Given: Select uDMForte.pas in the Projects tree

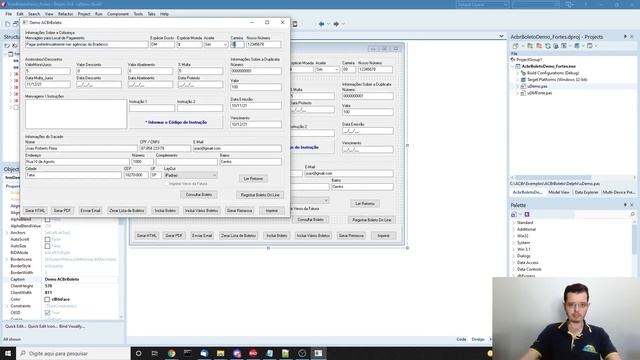Looking at the screenshot, I should point(539,93).
